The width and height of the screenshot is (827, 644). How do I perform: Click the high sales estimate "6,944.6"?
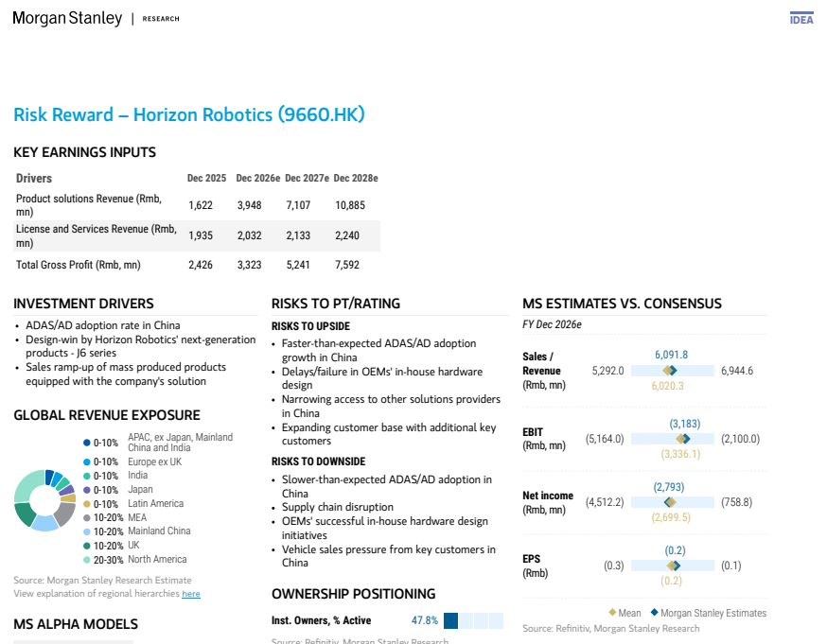737,371
